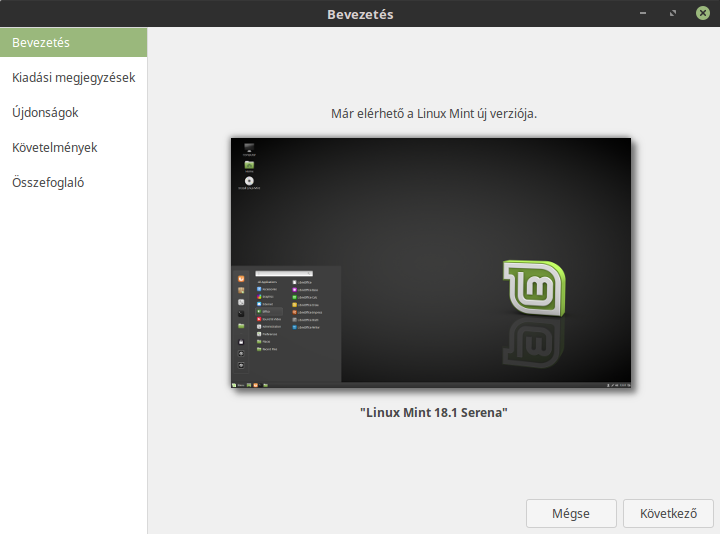Go to the Követelmények page
The height and width of the screenshot is (534, 720).
pos(73,147)
